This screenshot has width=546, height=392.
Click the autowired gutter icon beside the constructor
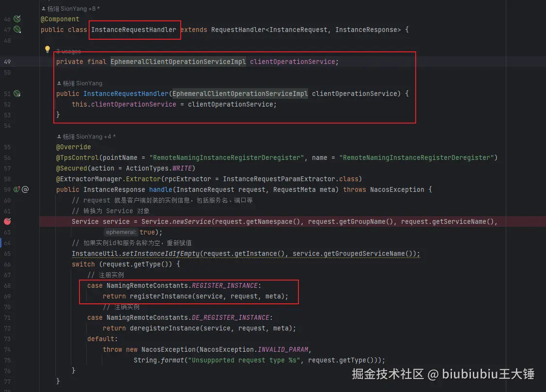tap(17, 94)
